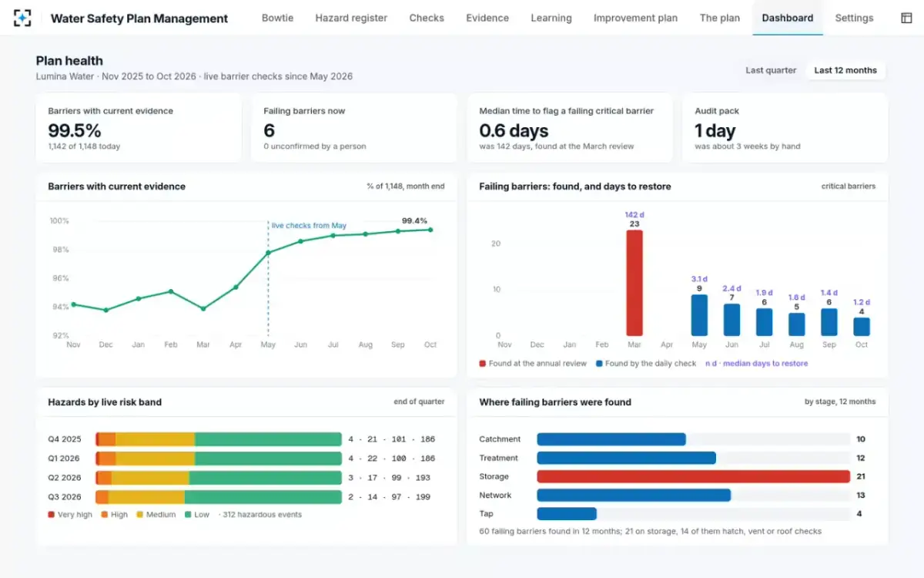Select the red Storage bar showing 21
This screenshot has height=578, width=924.
(x=693, y=476)
